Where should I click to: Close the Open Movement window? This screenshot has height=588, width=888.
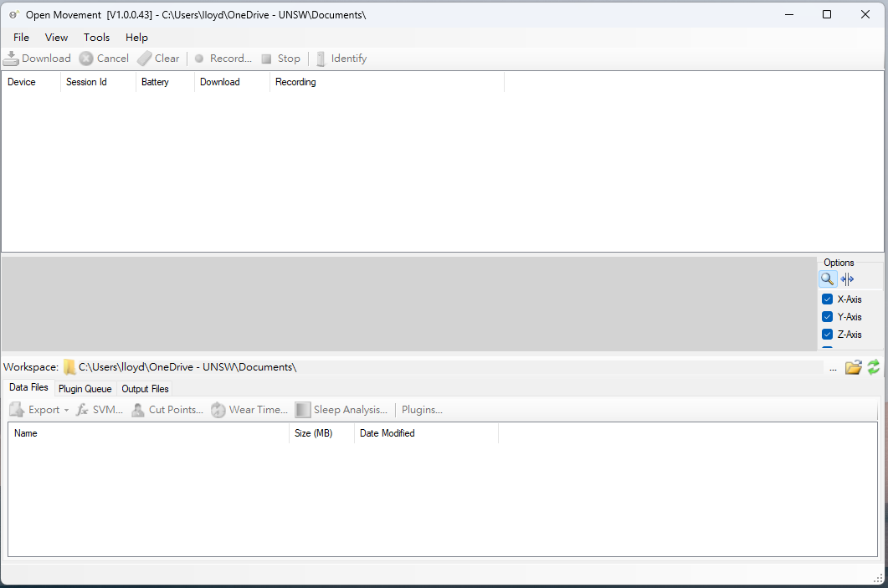pyautogui.click(x=865, y=15)
